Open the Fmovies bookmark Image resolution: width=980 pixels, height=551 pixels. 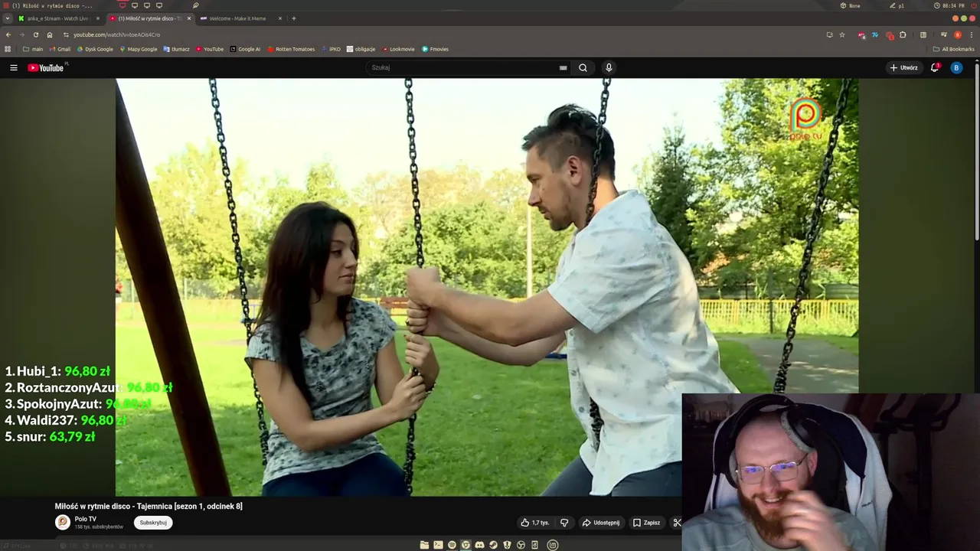click(x=435, y=49)
